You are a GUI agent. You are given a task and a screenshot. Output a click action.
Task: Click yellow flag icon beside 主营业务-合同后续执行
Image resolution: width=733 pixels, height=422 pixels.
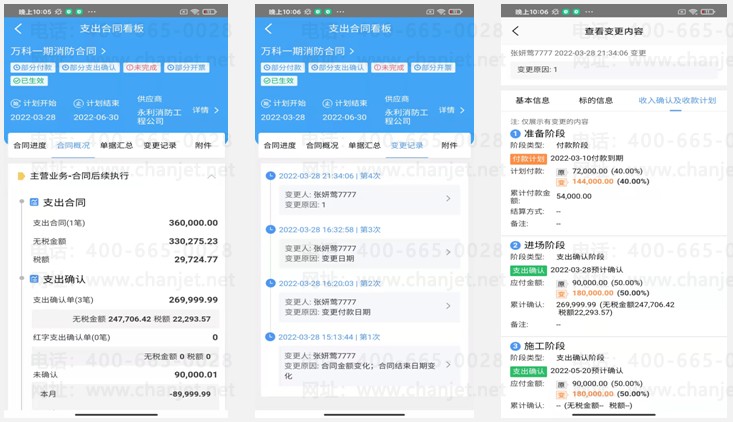pos(21,176)
